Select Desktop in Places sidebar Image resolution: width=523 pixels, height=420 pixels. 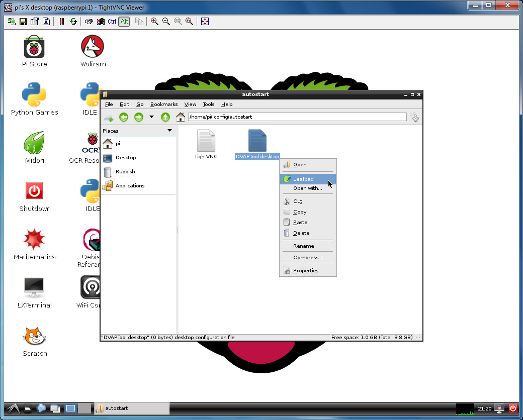(x=138, y=157)
